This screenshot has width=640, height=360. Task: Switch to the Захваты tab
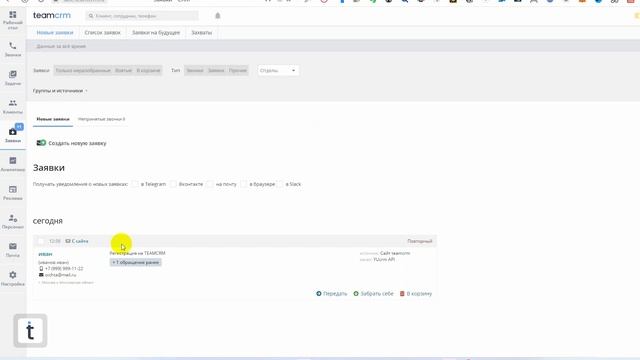[x=202, y=32]
